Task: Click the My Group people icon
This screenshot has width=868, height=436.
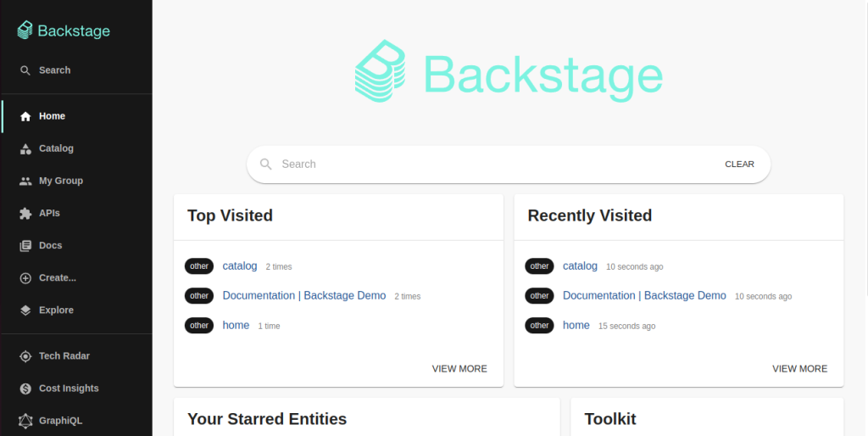Action: point(25,181)
